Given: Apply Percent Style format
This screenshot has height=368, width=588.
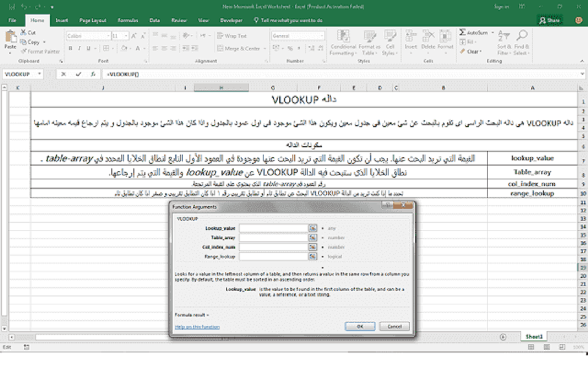Looking at the screenshot, I should pyautogui.click(x=290, y=48).
